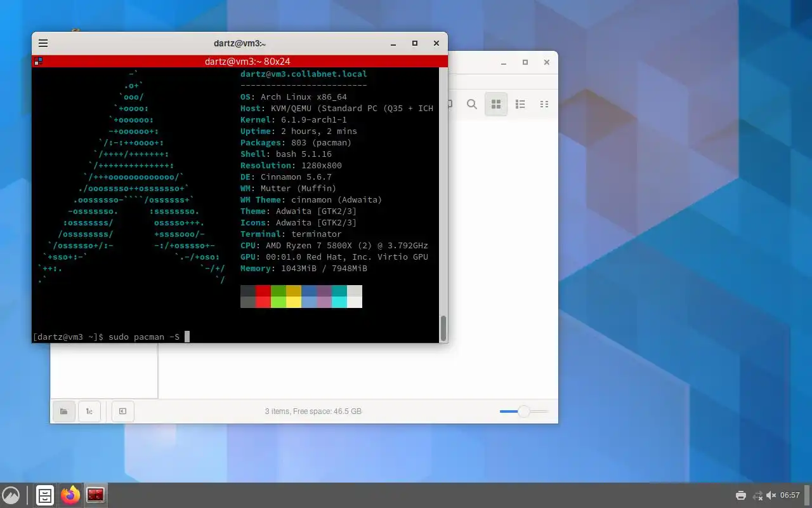The width and height of the screenshot is (812, 508).
Task: Click the 'Theme: Adwaita [GTK2/3]' line
Action: pyautogui.click(x=299, y=211)
